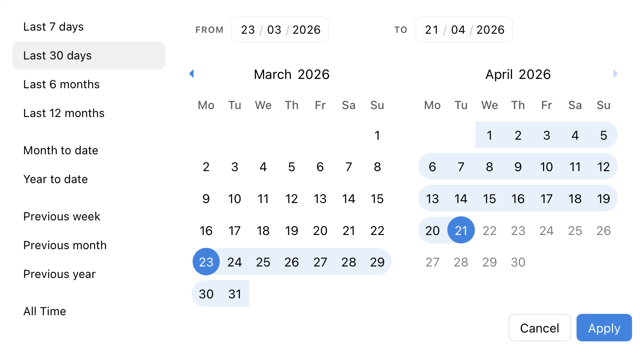Viewport: 644px width, 360px height.
Task: Select March 23 start date
Action: [206, 262]
